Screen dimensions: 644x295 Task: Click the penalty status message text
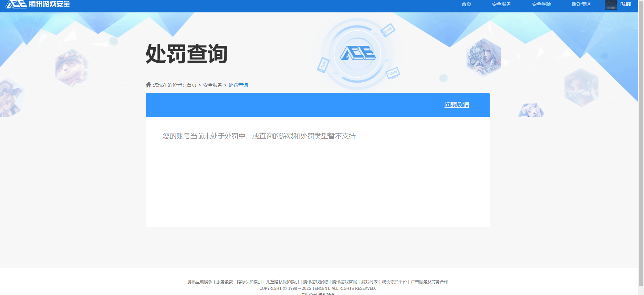[259, 136]
